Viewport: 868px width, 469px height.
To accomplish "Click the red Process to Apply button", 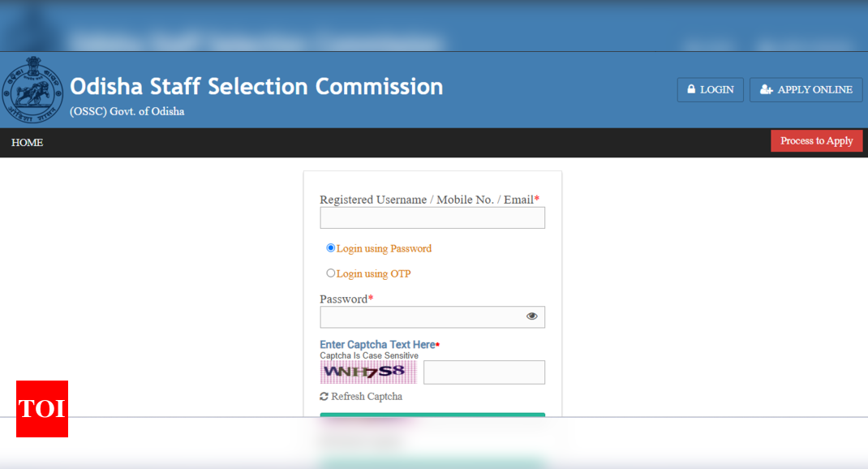I will tap(817, 140).
